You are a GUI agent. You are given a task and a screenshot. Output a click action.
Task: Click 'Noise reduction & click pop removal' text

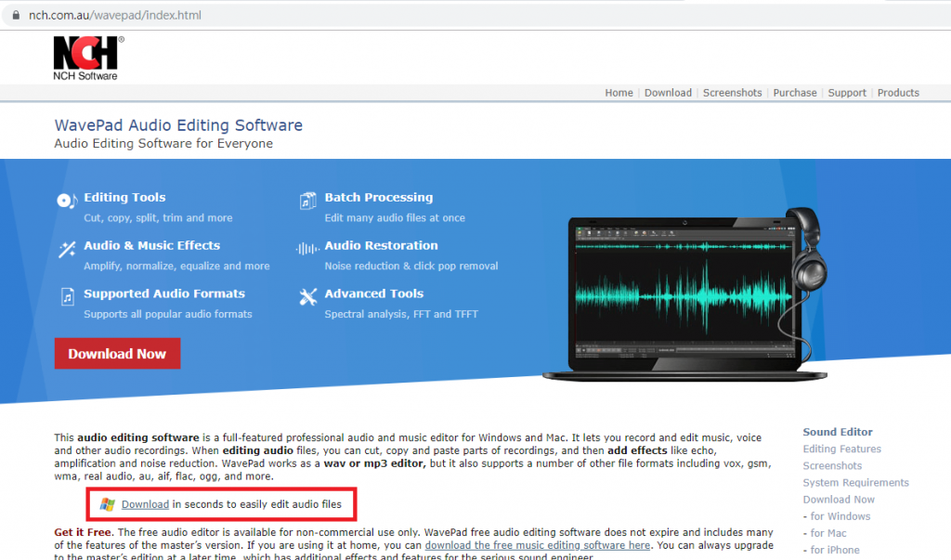411,266
